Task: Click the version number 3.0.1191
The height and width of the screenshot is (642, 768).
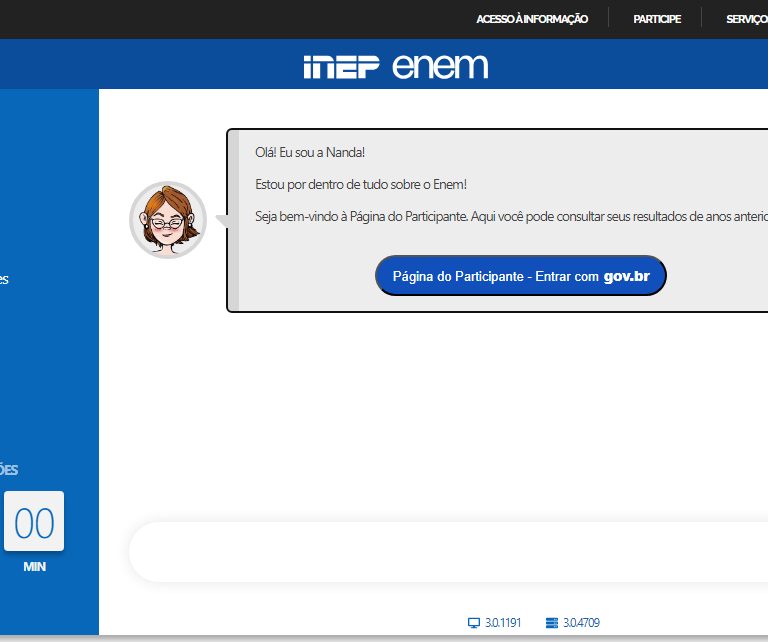Action: pyautogui.click(x=503, y=623)
